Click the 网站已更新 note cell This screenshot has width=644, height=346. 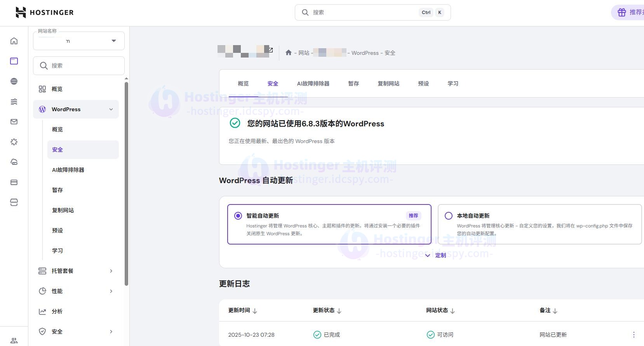553,335
